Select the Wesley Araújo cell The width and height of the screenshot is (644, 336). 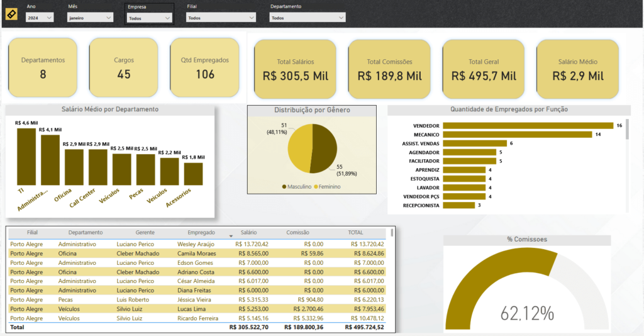[x=196, y=244]
